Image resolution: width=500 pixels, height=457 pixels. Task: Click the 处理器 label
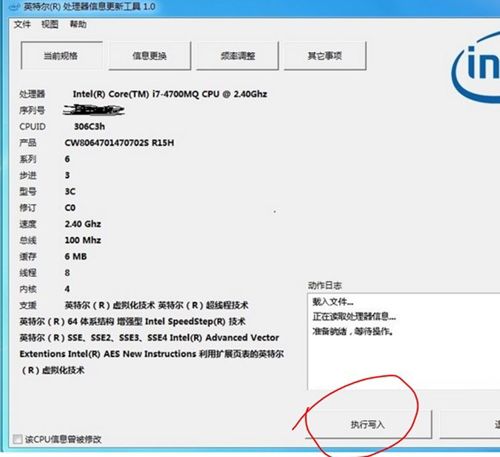point(32,94)
